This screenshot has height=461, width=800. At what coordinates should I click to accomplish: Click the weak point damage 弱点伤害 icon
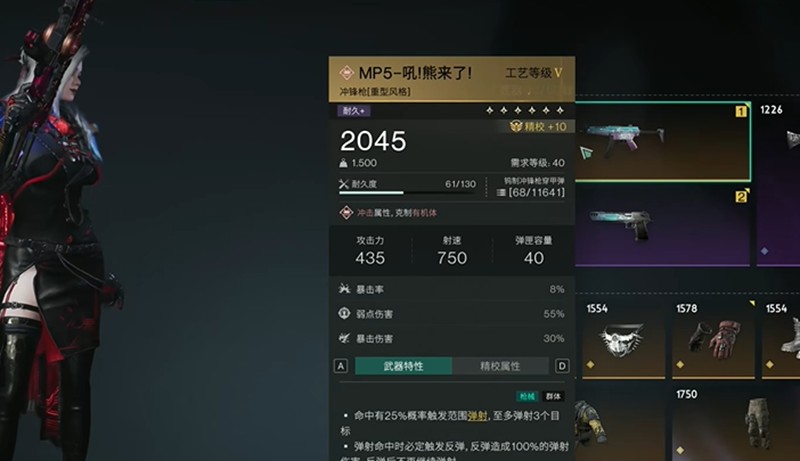click(344, 313)
